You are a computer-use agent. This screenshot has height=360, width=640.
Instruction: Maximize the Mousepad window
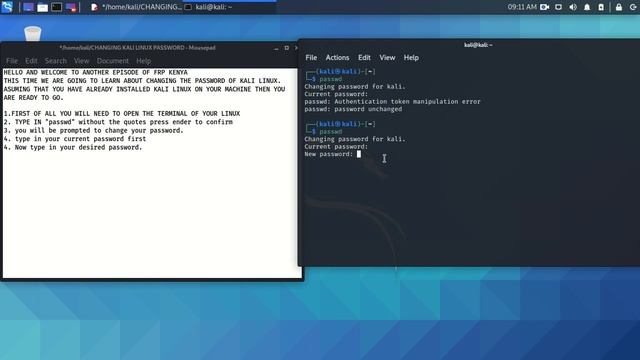pos(287,48)
